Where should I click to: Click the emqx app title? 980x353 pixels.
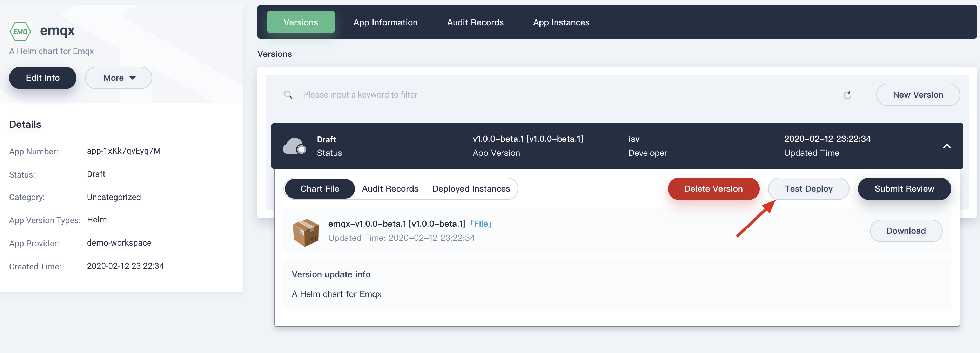click(x=57, y=31)
